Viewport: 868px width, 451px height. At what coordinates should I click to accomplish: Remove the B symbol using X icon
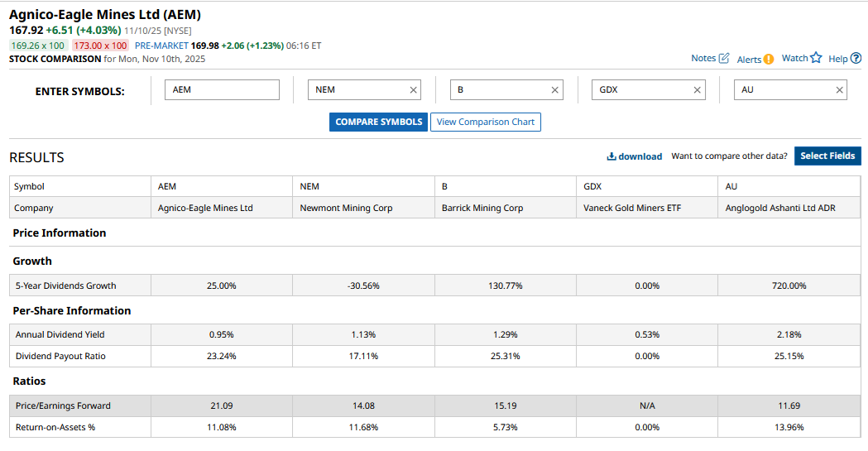tap(555, 90)
